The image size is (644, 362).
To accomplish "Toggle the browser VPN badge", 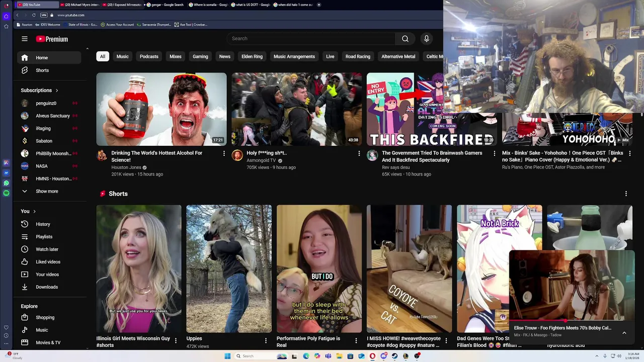I will [44, 15].
